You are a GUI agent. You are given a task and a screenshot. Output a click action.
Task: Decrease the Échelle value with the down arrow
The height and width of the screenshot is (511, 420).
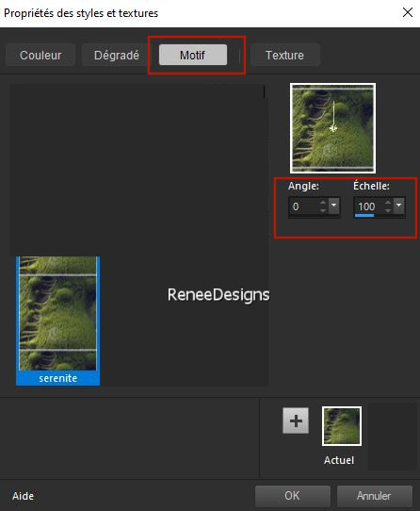388,210
